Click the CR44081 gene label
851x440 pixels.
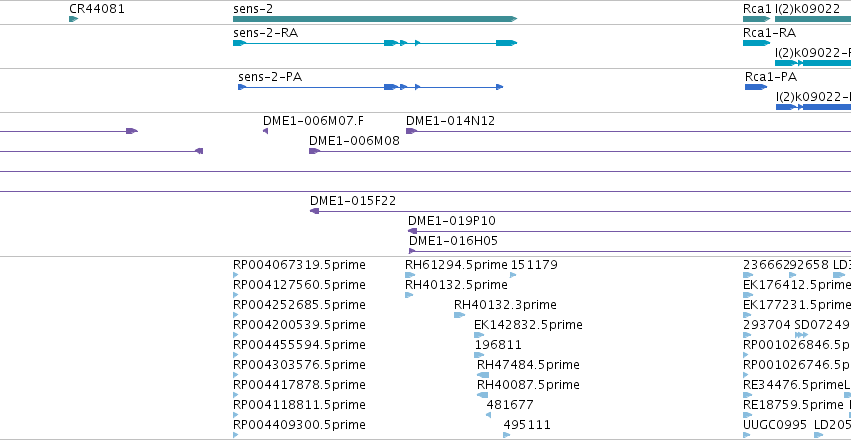97,9
